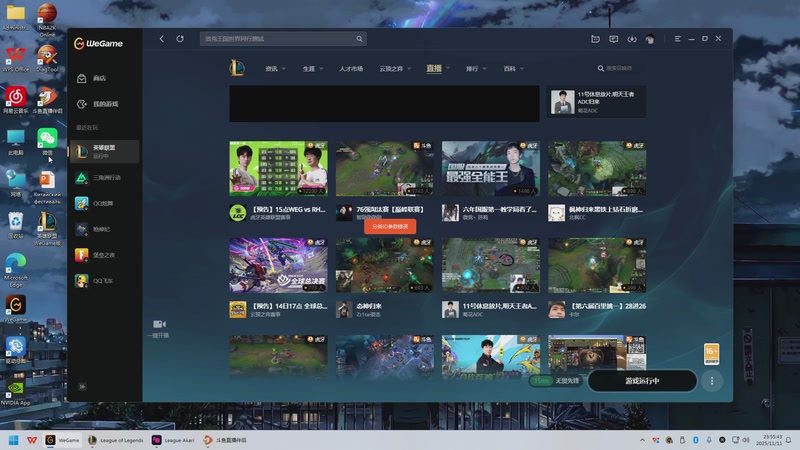The height and width of the screenshot is (450, 800).
Task: Expand the 百科 dropdown arrow
Action: pyautogui.click(x=521, y=69)
